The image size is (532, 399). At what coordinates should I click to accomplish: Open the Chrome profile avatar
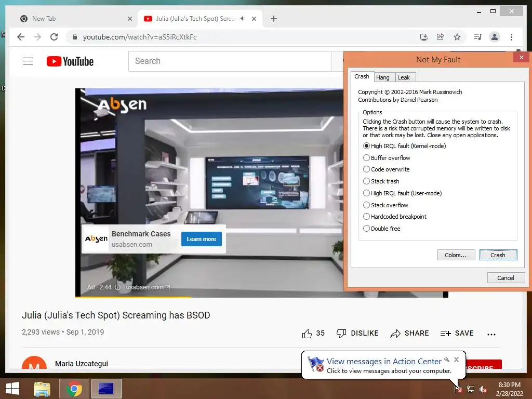coord(495,37)
